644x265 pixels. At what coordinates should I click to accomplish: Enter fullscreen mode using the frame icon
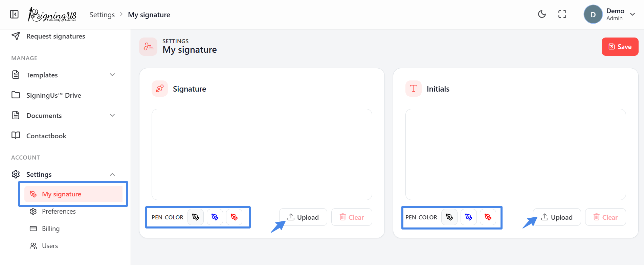point(562,14)
